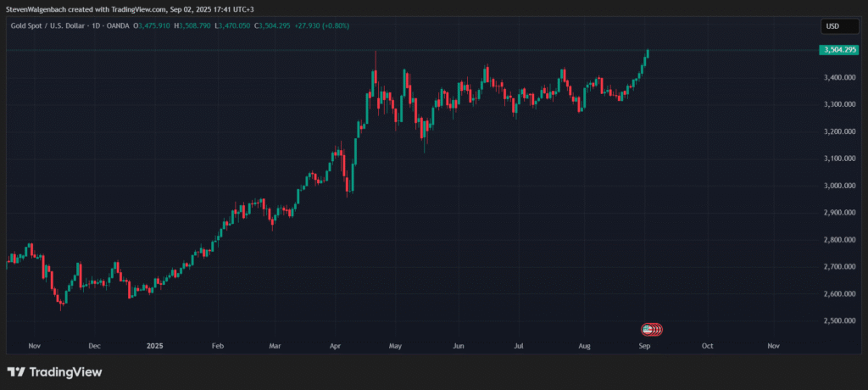This screenshot has width=868, height=390.
Task: Click the close value C3,504.295 in legend
Action: 272,26
